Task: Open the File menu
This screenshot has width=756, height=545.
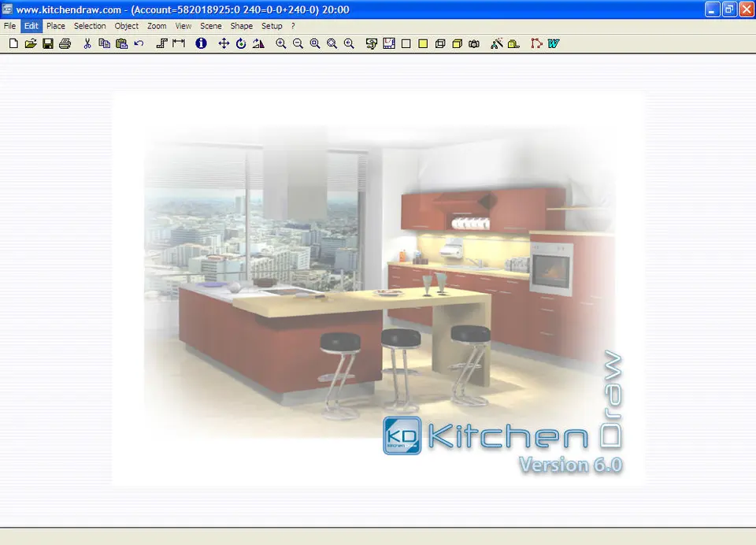Action: pyautogui.click(x=9, y=26)
